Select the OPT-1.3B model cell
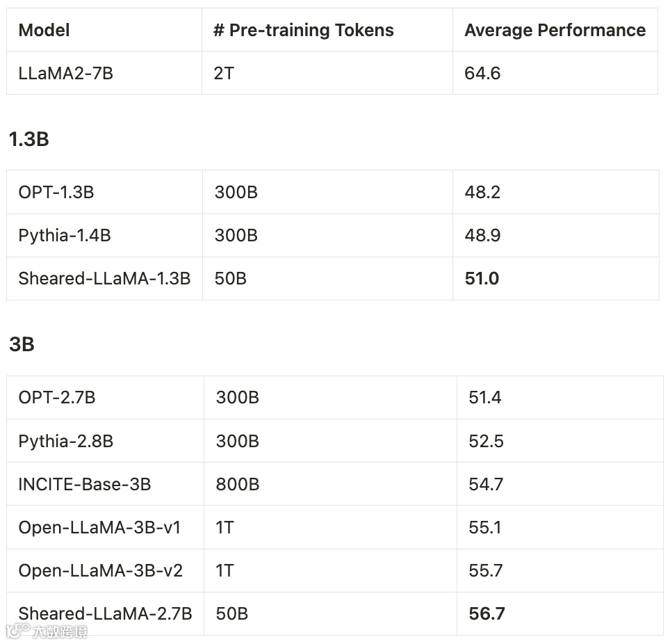Viewport: 670px width, 644px height. [x=56, y=193]
